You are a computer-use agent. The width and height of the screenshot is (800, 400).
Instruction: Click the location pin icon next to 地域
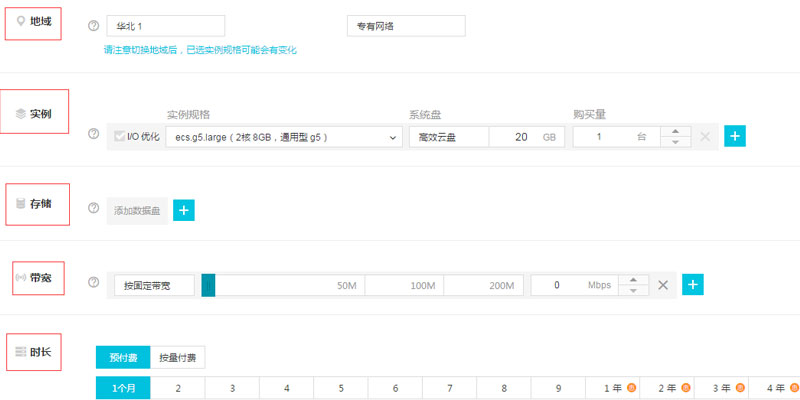pos(21,21)
